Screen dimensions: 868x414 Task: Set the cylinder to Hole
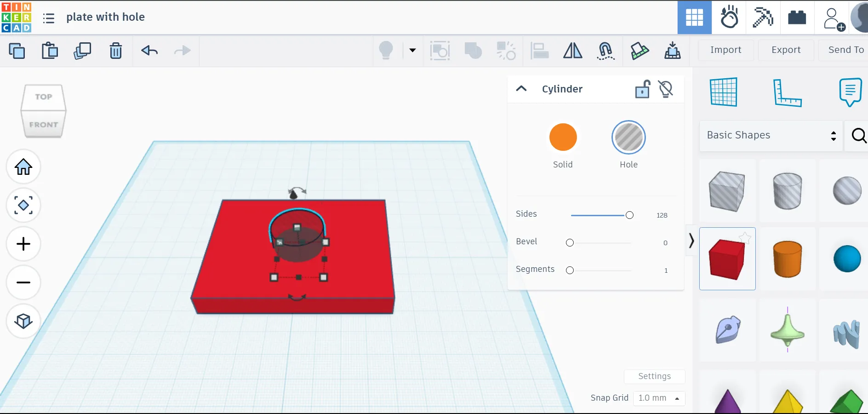point(628,138)
